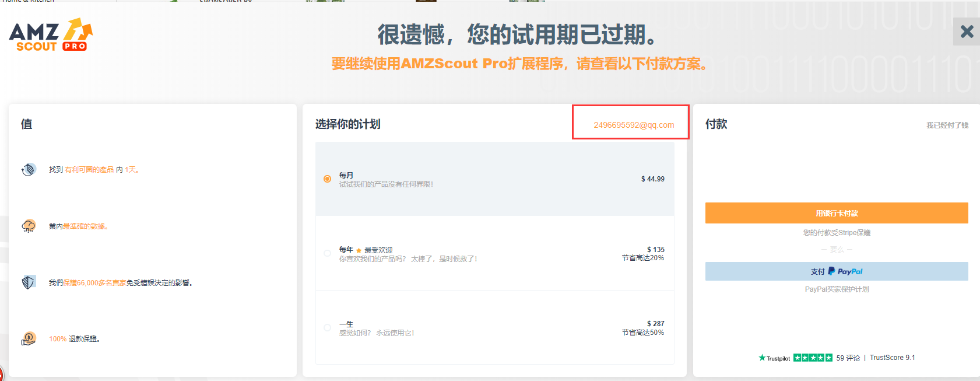Viewport: 980px width, 381px height.
Task: Click the lifetime plan row saving 50%
Action: coord(494,328)
